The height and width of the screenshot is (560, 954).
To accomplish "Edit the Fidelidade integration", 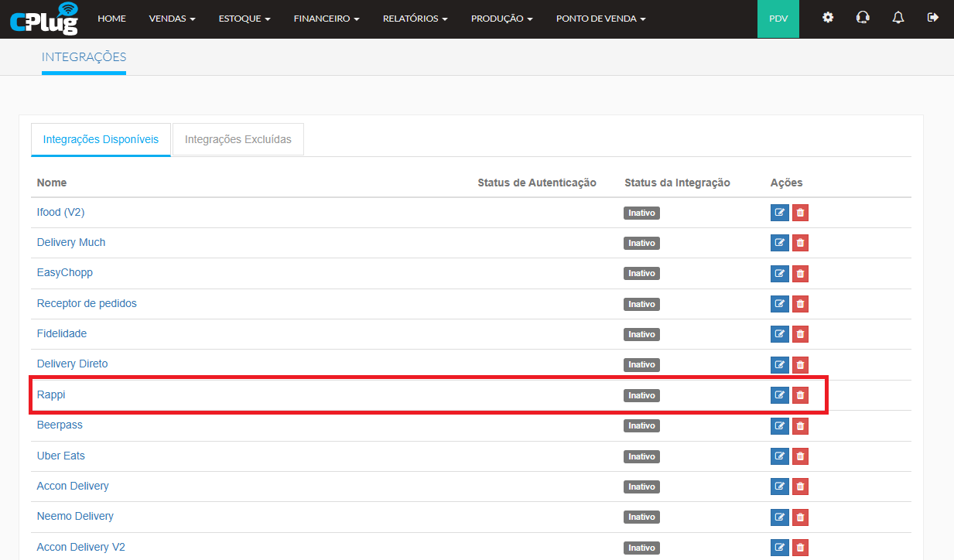I will pyautogui.click(x=780, y=334).
